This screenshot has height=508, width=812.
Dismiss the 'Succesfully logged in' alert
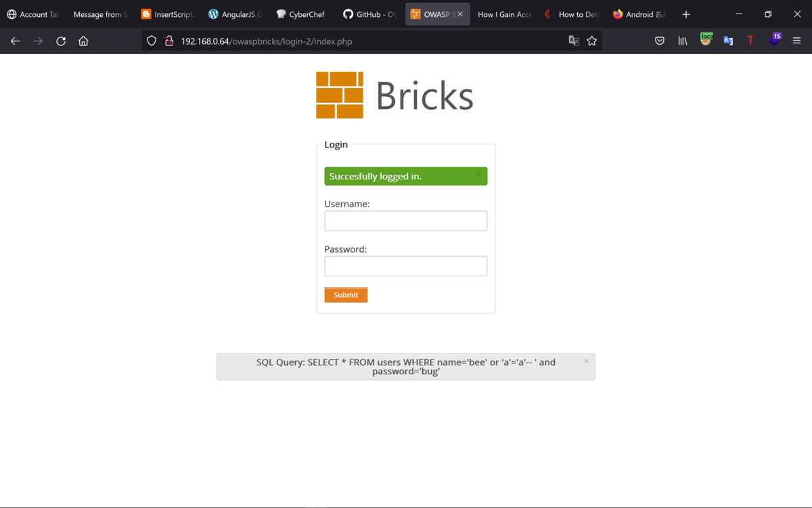(478, 175)
